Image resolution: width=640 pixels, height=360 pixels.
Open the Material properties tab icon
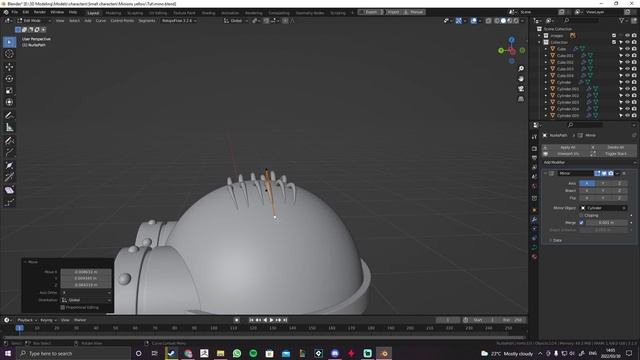pyautogui.click(x=534, y=257)
